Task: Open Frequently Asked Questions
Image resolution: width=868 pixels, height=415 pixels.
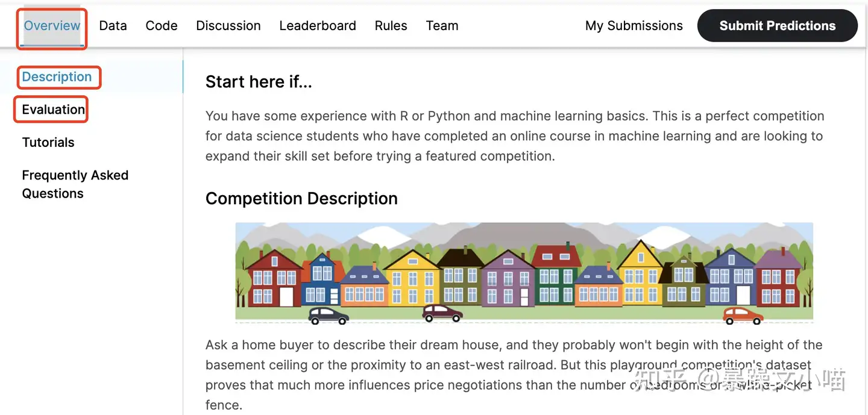Action: [75, 184]
